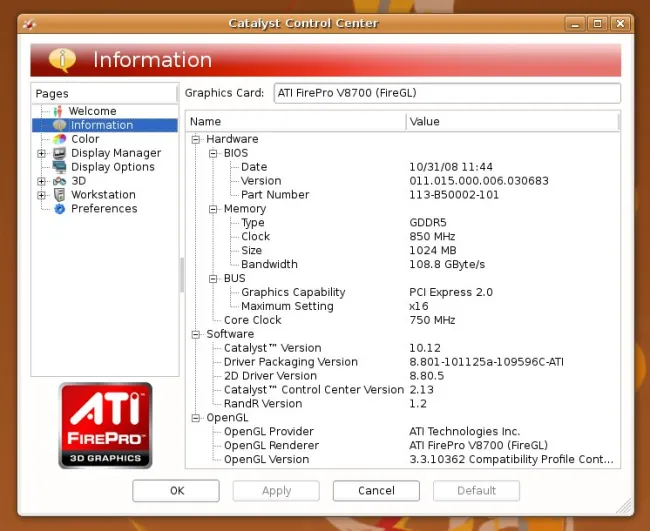
Task: Click the Catalyst title bar application icon
Action: coord(29,24)
